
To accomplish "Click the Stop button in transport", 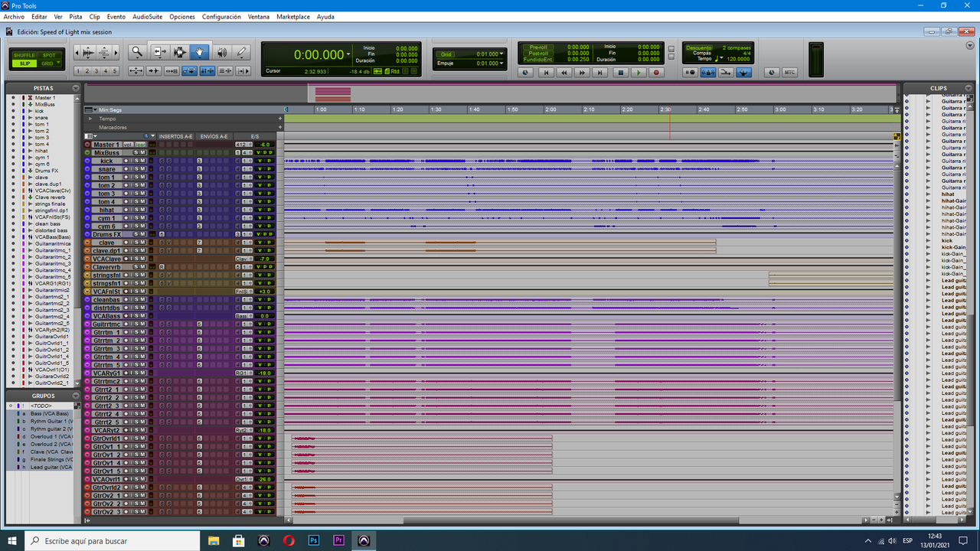I will [620, 73].
